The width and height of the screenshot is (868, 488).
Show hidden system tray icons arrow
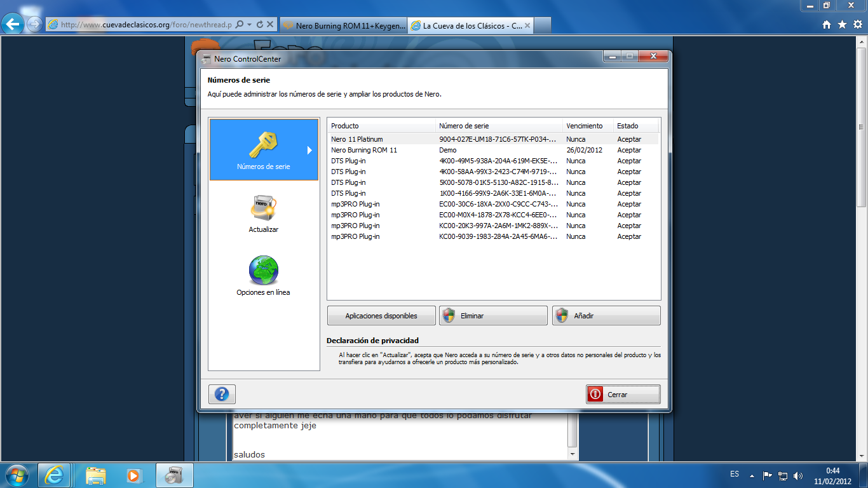coord(752,475)
